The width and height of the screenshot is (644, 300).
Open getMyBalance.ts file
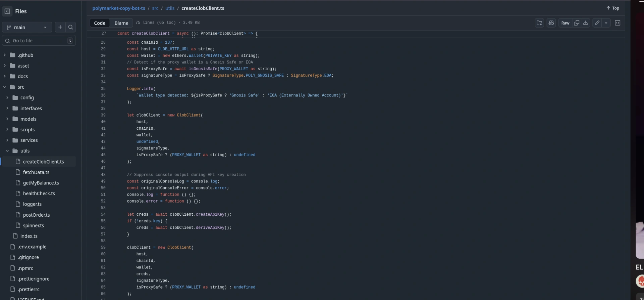[x=41, y=183]
